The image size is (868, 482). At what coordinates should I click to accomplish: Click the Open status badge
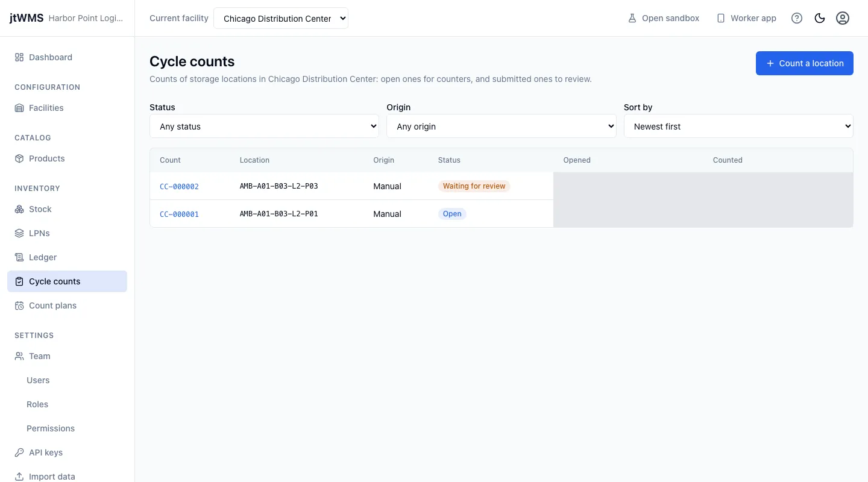pyautogui.click(x=452, y=214)
